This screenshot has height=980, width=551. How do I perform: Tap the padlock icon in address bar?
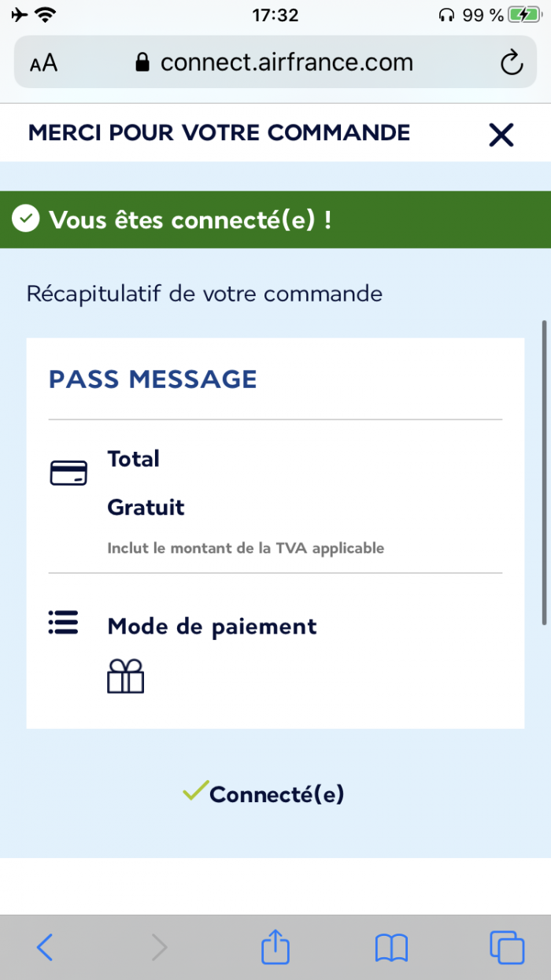coord(142,63)
